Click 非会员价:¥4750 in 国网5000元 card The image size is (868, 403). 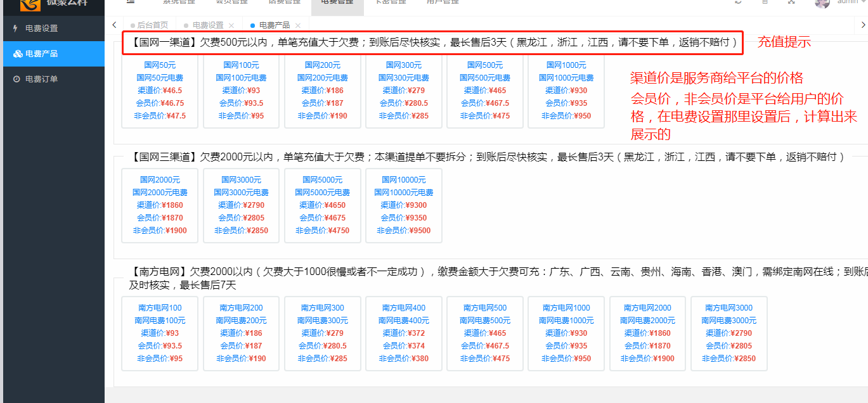click(322, 231)
